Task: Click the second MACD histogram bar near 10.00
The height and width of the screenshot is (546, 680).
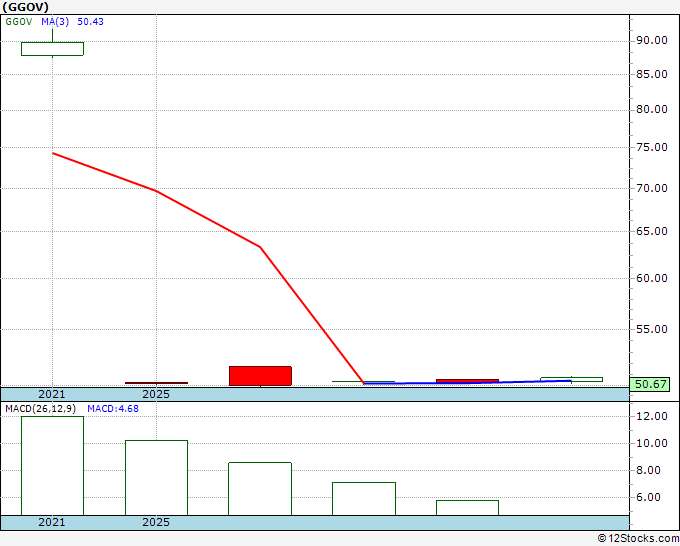Action: (156, 478)
